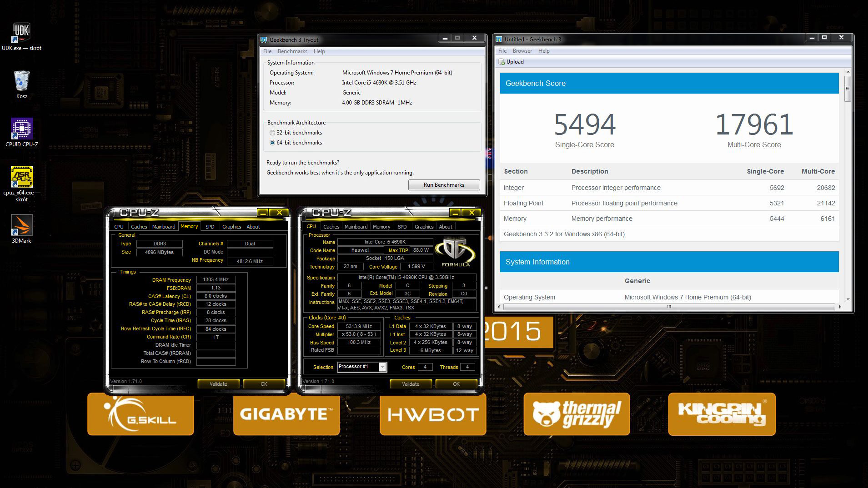Click CAS# Latency value 8.0 clocks
This screenshot has width=868, height=488.
coord(216,296)
